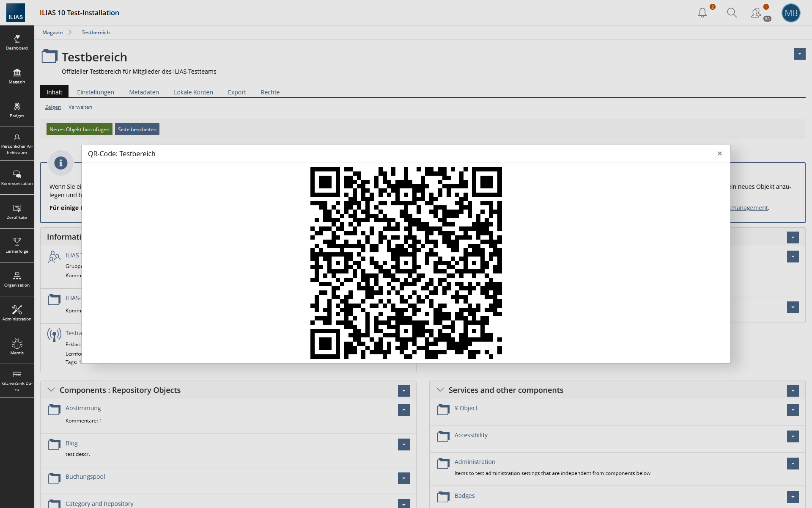The width and height of the screenshot is (812, 508).
Task: Open the Badges section in the sidebar
Action: (x=17, y=109)
